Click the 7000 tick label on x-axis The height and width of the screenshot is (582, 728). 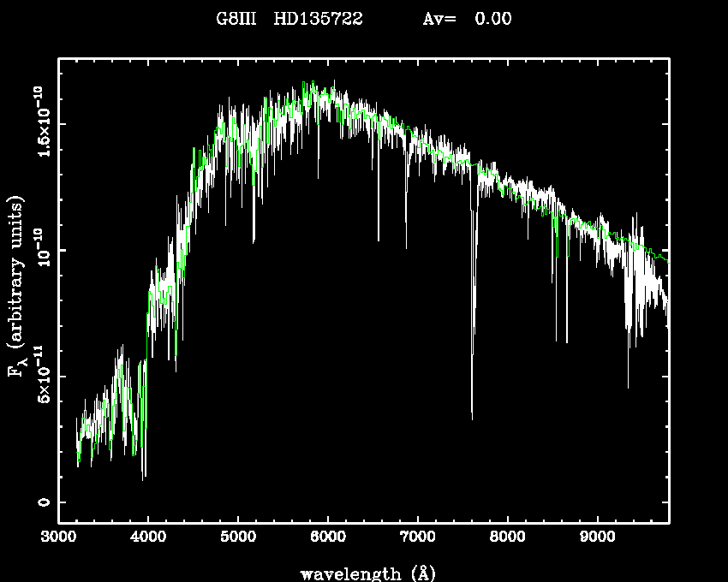(x=418, y=538)
